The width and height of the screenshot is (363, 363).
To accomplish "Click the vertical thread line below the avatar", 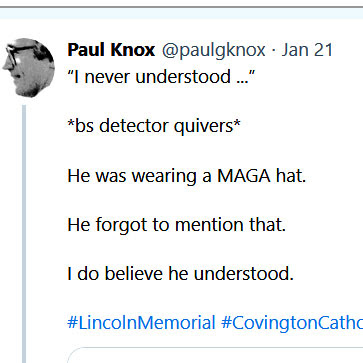I will 24,234.
